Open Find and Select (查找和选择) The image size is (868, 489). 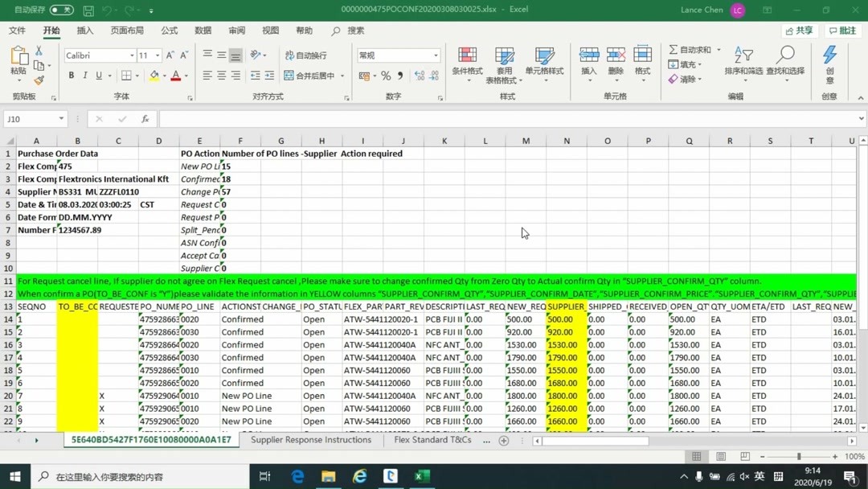(785, 66)
